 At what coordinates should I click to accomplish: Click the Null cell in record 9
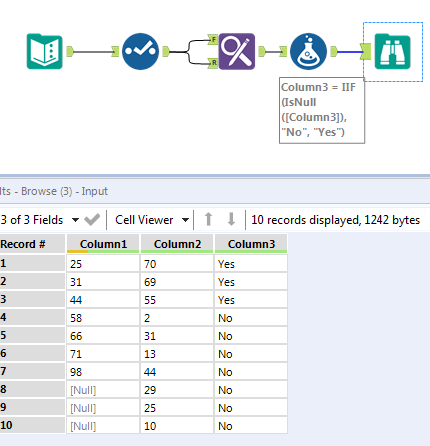103,408
